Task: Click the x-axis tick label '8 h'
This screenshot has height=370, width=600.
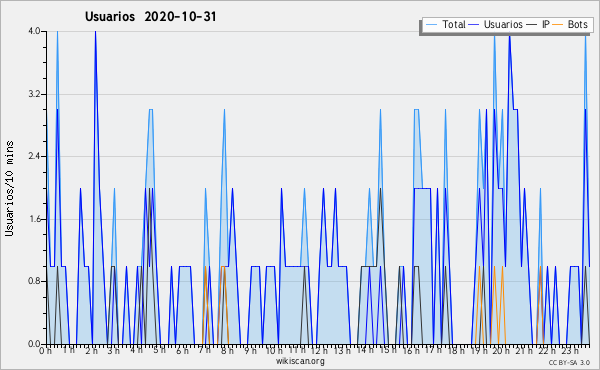Action: coord(227,350)
